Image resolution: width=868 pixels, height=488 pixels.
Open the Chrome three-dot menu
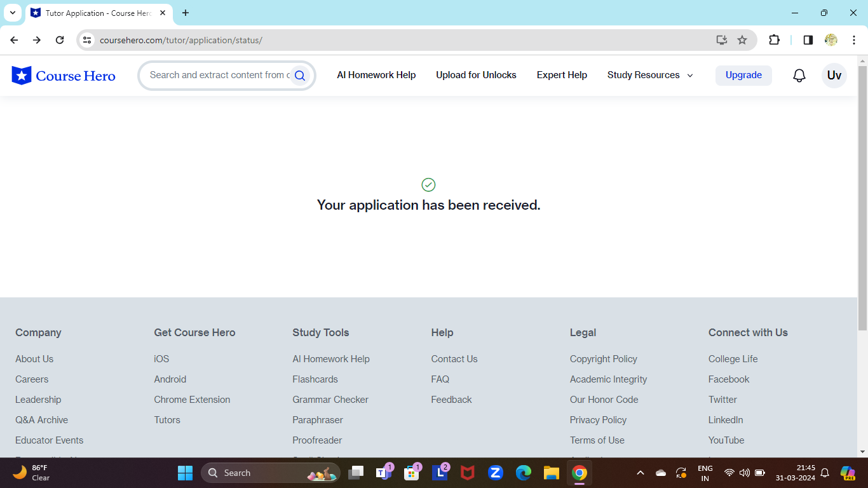(854, 40)
